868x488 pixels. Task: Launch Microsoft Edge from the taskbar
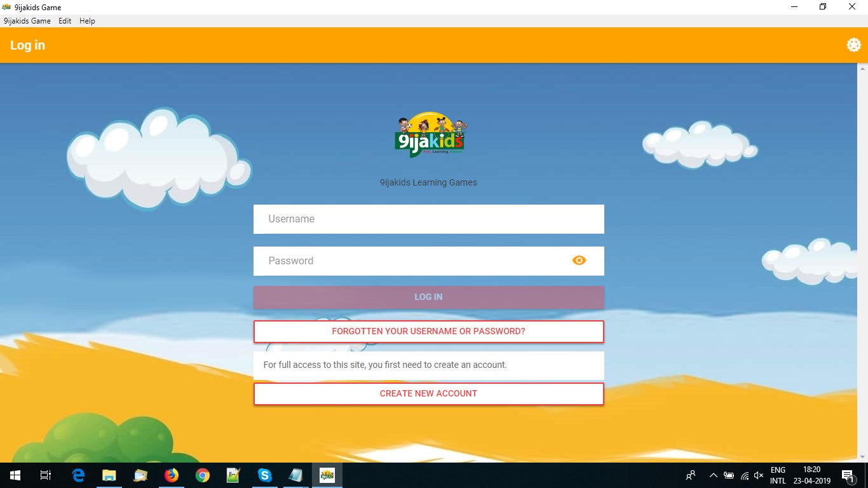[x=78, y=475]
